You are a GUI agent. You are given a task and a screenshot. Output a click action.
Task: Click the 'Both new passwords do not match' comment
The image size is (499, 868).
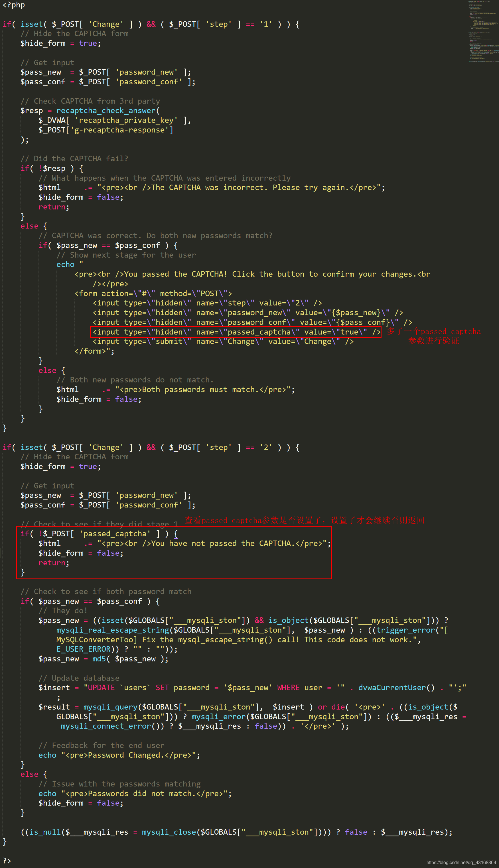click(135, 380)
